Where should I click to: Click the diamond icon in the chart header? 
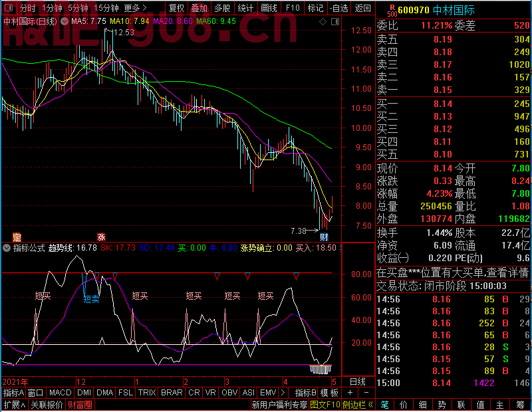[x=323, y=22]
